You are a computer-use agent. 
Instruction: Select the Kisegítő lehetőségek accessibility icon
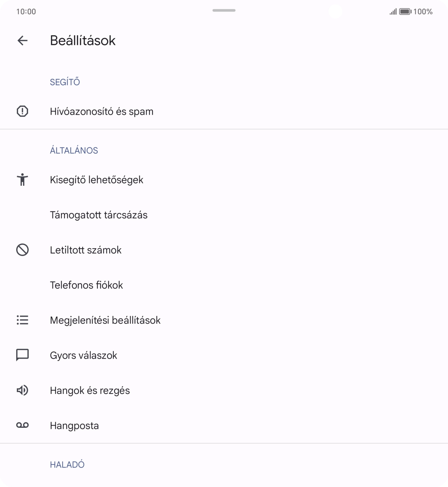click(x=22, y=179)
